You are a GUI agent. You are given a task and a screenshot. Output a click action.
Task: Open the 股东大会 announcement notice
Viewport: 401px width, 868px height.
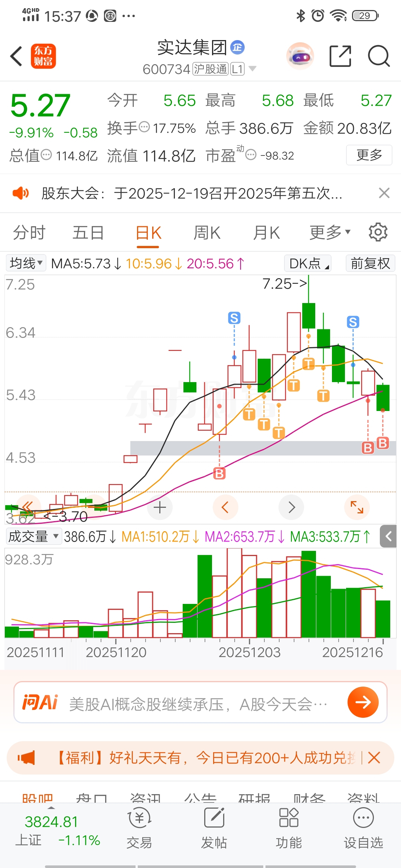(x=192, y=193)
